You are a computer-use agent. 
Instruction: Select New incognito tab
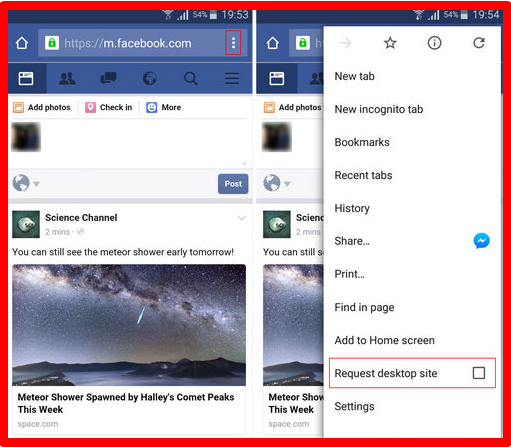tap(412, 109)
